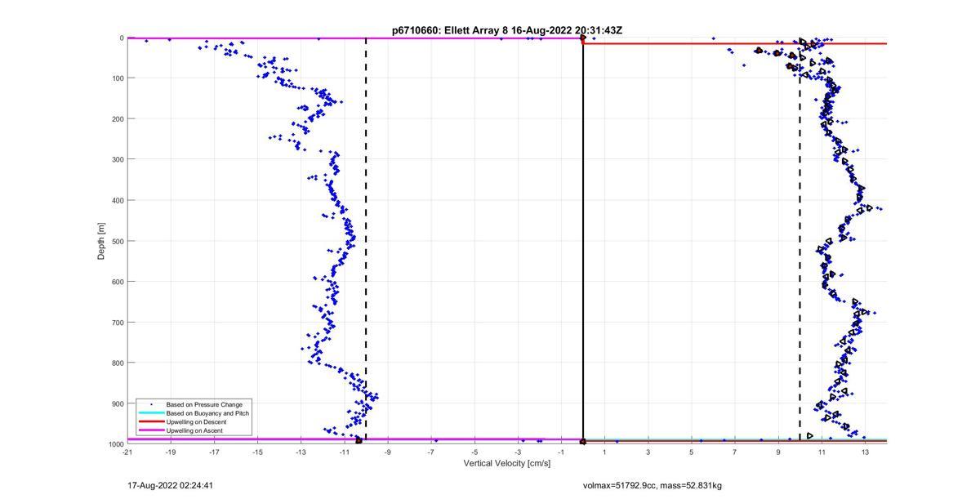This screenshot has width=980, height=499.
Task: Click x-axis tick label '-7'
Action: pyautogui.click(x=431, y=452)
